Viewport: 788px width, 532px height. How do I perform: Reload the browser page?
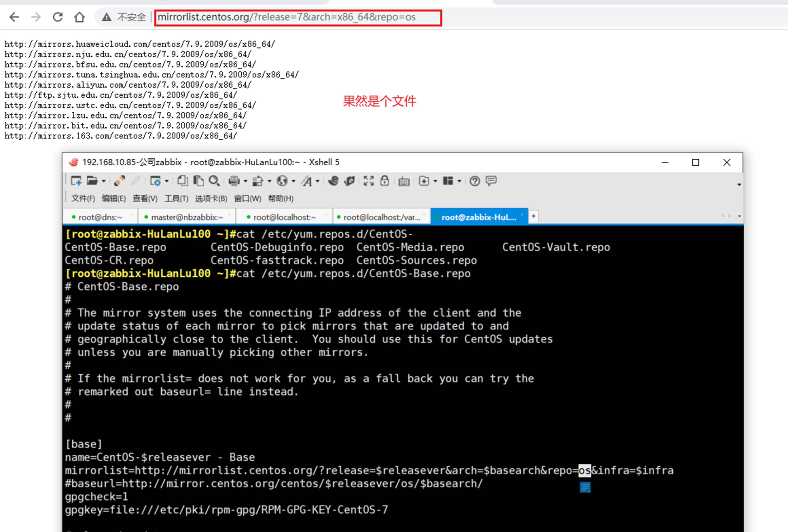(58, 17)
